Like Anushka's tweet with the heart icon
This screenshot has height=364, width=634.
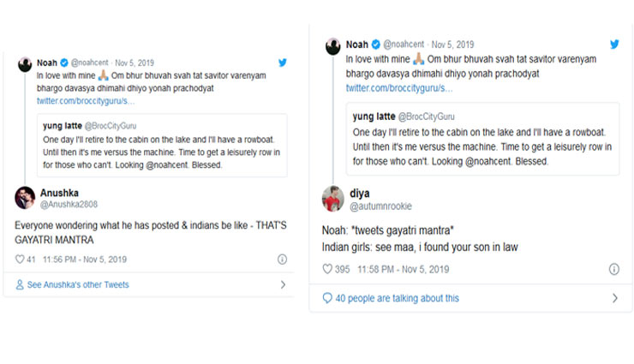coord(20,259)
